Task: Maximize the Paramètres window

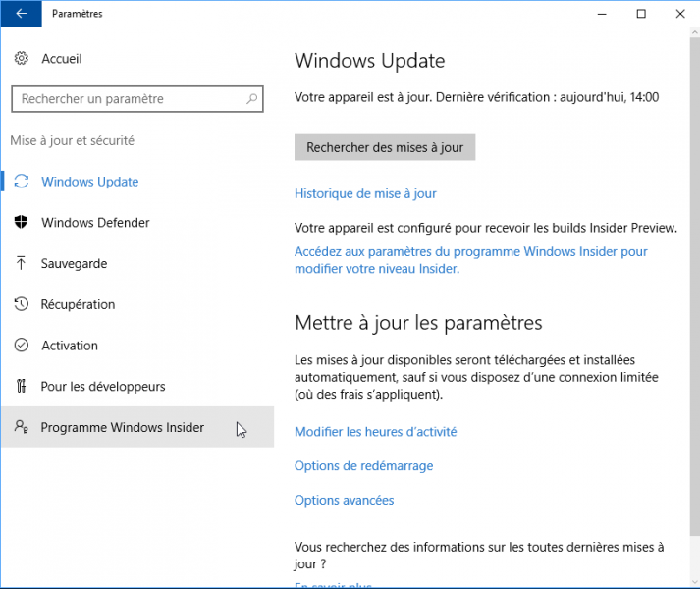Action: click(x=641, y=14)
